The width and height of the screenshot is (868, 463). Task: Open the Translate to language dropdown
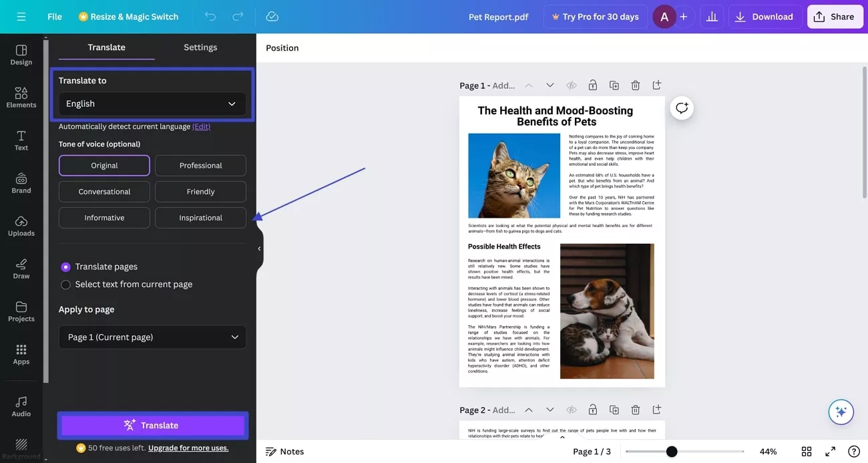pyautogui.click(x=152, y=104)
